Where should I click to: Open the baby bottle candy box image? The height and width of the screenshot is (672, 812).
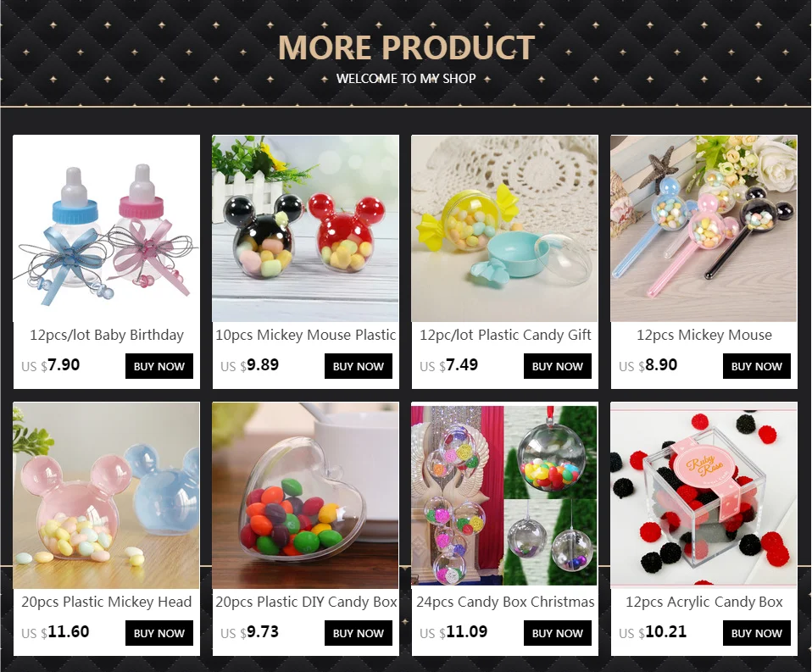pos(106,228)
